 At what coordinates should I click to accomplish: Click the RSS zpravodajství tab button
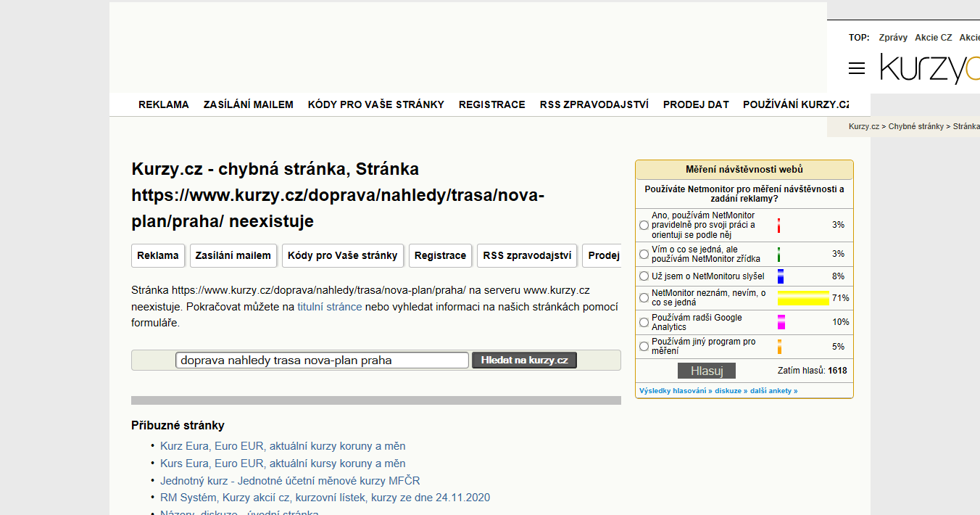[x=527, y=255]
